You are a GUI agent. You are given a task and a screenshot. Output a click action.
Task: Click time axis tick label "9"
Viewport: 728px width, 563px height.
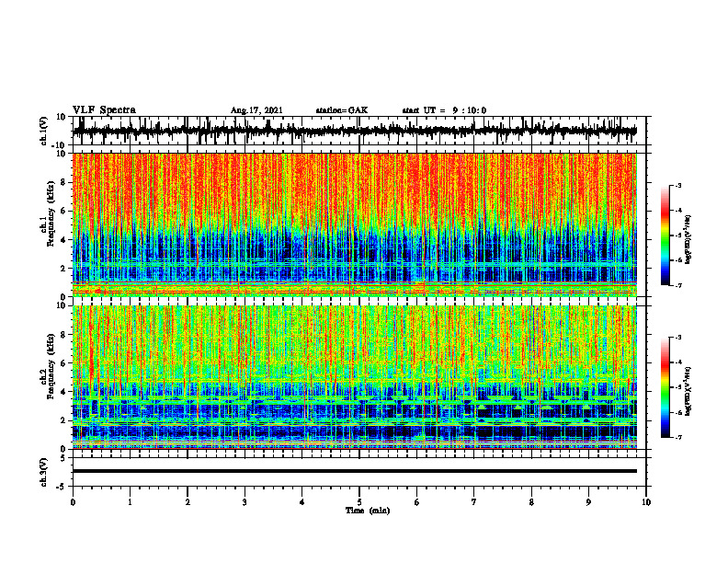588,502
